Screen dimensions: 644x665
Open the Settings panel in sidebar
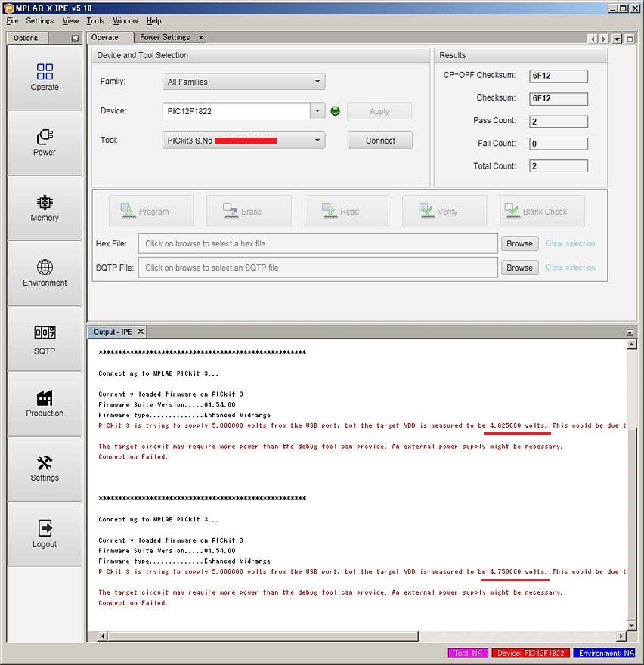point(45,469)
